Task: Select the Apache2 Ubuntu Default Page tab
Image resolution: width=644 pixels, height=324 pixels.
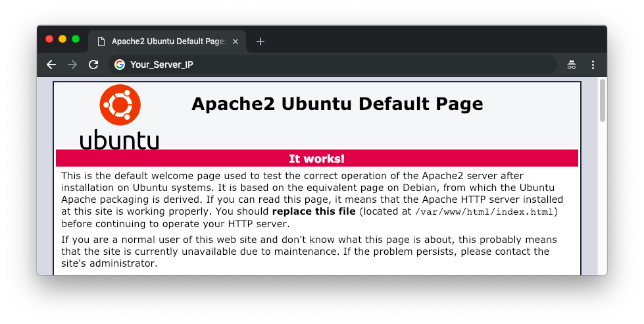Action: click(167, 41)
